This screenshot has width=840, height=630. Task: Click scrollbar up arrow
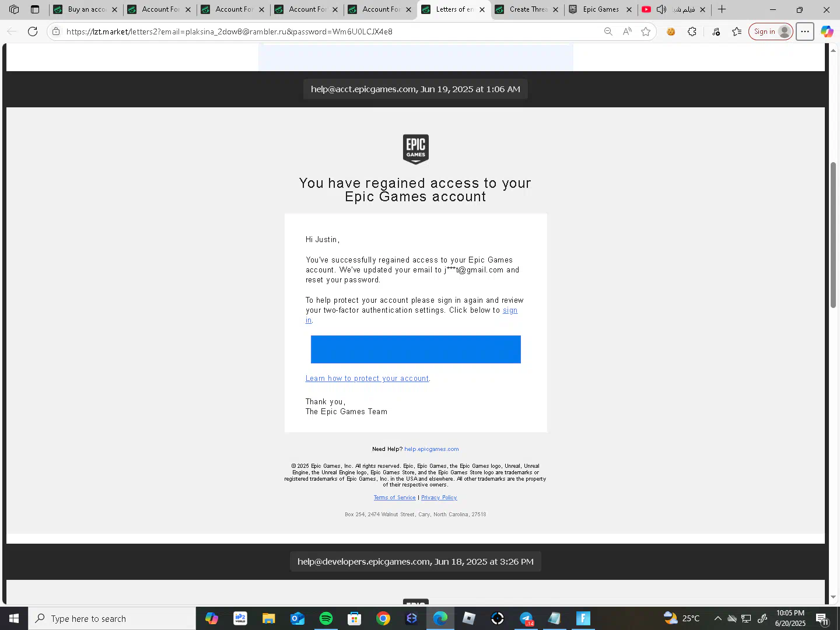coord(833,50)
